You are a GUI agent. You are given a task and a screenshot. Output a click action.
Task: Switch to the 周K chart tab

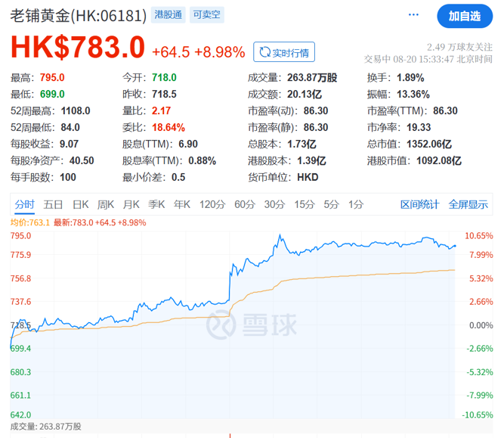(x=106, y=204)
